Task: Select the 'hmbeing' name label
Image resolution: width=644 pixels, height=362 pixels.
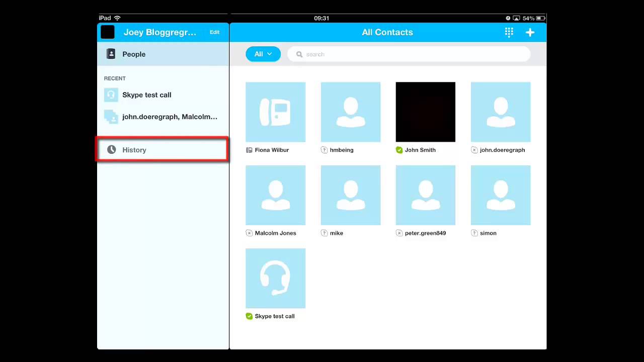Action: [x=342, y=150]
